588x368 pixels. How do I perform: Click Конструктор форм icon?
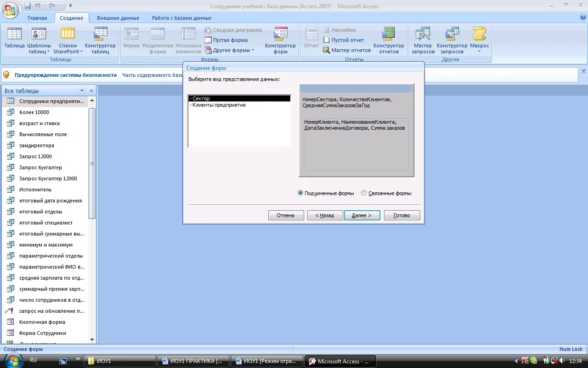[280, 40]
